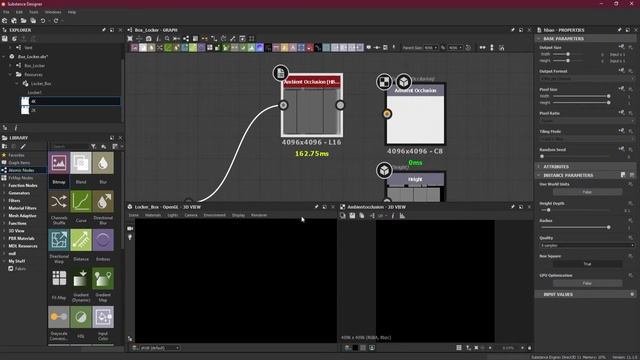Screen dimensions: 640x360
Task: Select PBR Materials in the library list
Action: click(21, 238)
